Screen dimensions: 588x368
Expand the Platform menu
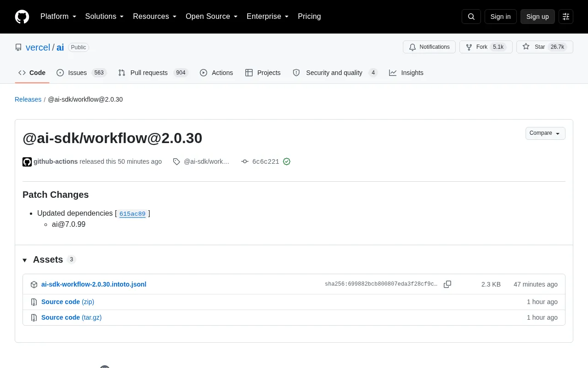[58, 17]
